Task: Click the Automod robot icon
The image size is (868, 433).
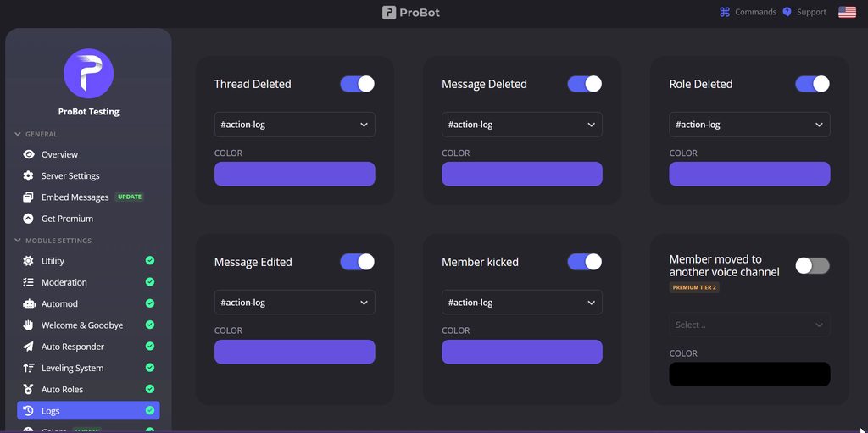Action: pos(28,304)
